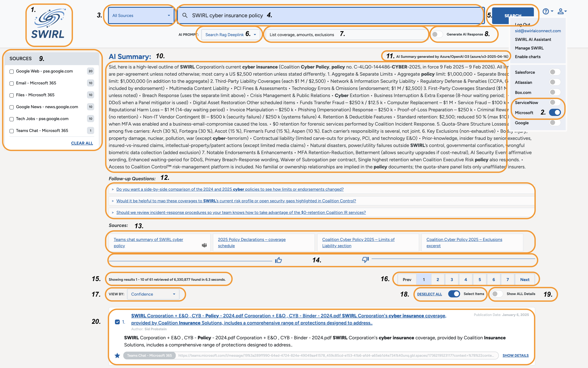Viewport: 588px width, 368px height.
Task: Click the Teams icon on chat summary source
Action: (x=204, y=245)
